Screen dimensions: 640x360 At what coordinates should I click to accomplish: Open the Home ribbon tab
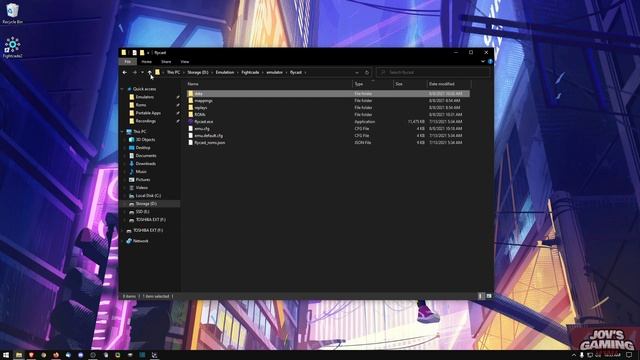[x=147, y=62]
